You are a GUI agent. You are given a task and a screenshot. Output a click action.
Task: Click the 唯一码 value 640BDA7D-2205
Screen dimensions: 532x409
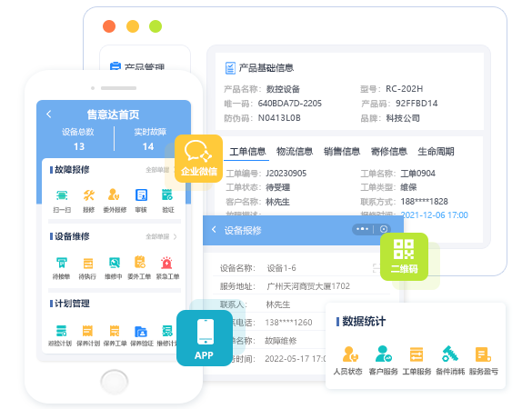click(x=290, y=104)
